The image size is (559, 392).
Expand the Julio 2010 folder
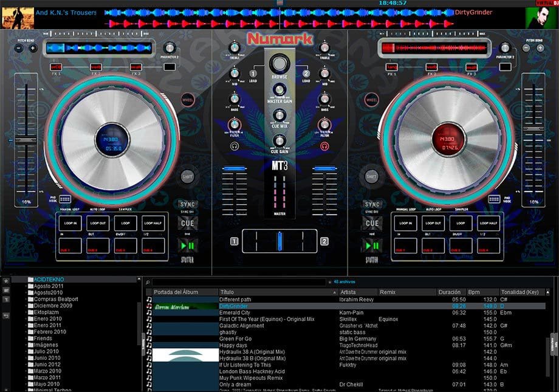(x=26, y=351)
